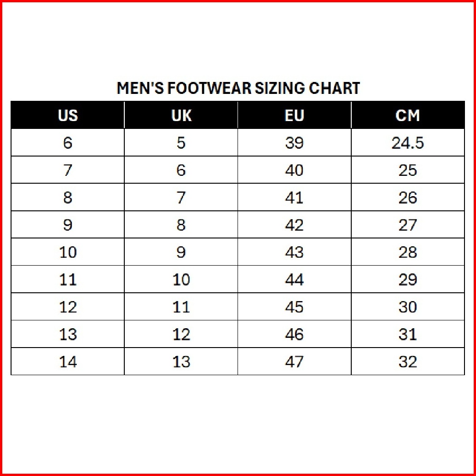Screen dimensions: 476x476
Task: Select EU size 44 cell
Action: coord(294,279)
